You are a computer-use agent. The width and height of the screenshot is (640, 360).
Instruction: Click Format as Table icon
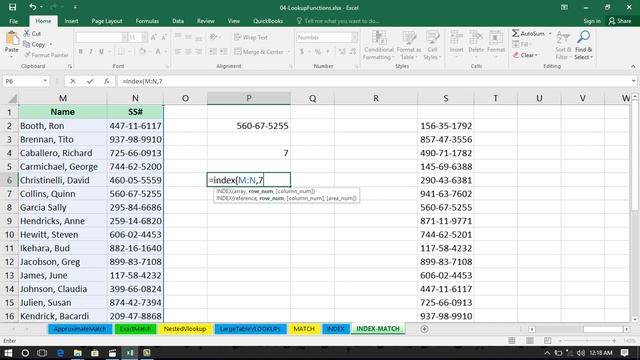tap(409, 45)
